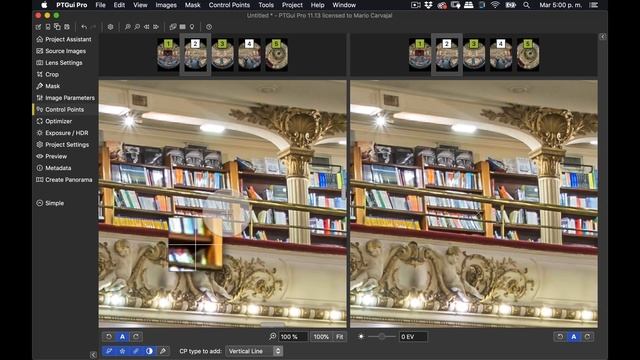
Task: Toggle the pencil tool button
Action: point(163,351)
